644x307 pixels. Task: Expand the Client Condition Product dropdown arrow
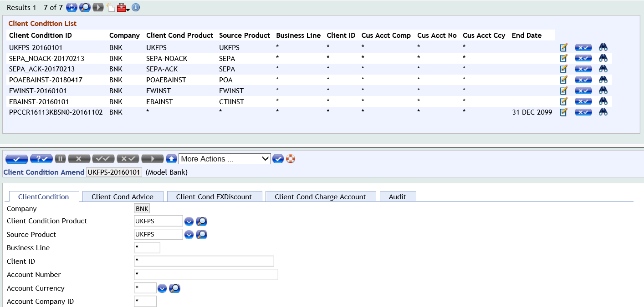pos(189,221)
